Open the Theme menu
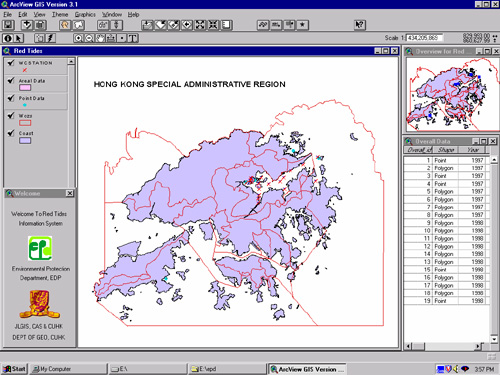This screenshot has height=375, width=500. [x=60, y=15]
